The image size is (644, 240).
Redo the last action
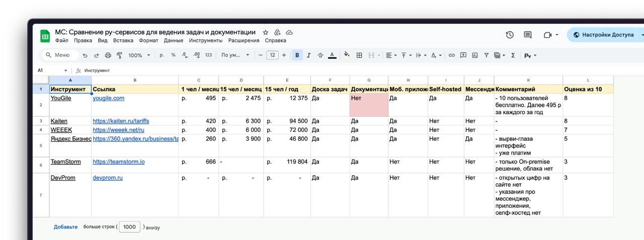[97, 55]
